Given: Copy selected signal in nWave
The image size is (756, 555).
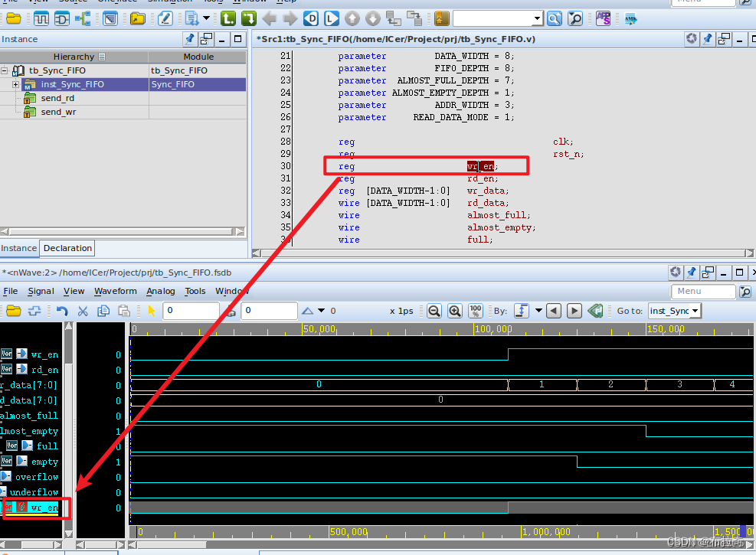Looking at the screenshot, I should click(103, 311).
